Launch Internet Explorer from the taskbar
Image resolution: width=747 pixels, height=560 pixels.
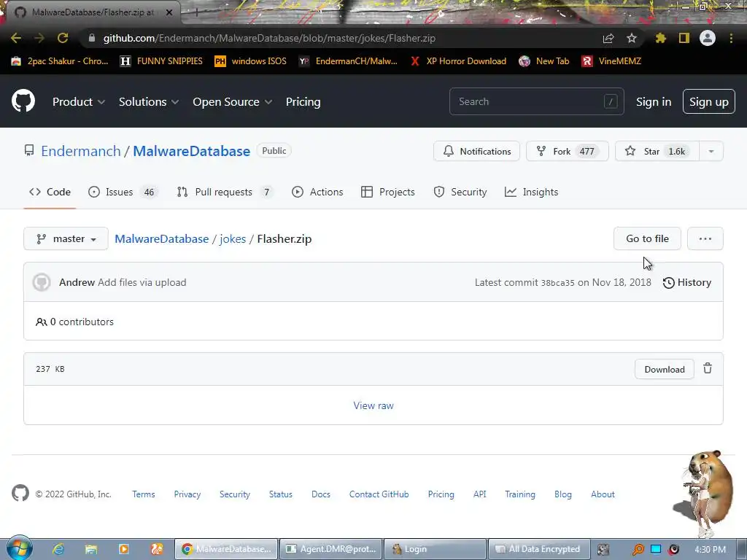click(x=58, y=549)
